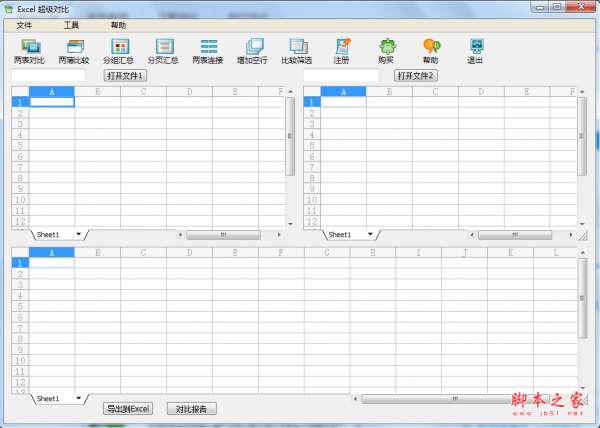Select the Sheet1 tab in bottom grid
The image size is (600, 428).
[48, 399]
